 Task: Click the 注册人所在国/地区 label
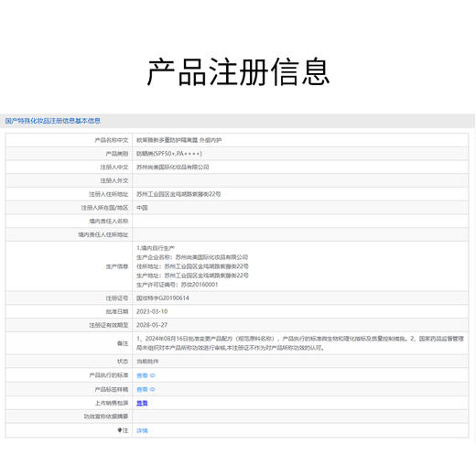point(104,208)
